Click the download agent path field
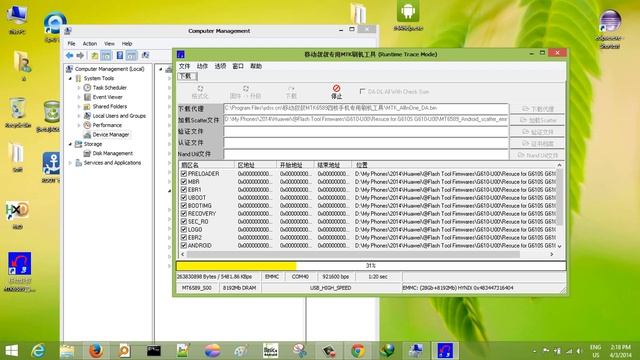This screenshot has height=360, width=640. click(366, 108)
